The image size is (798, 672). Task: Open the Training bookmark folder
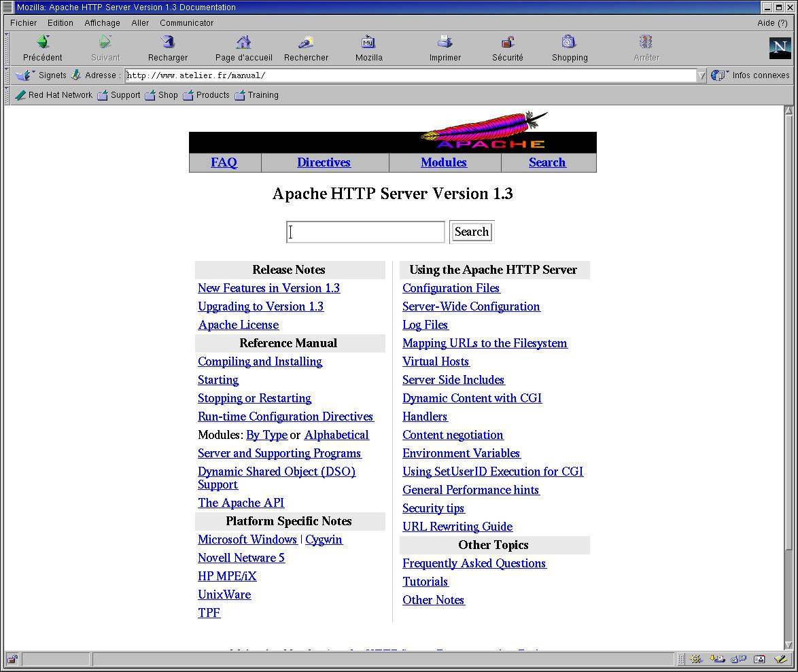256,95
